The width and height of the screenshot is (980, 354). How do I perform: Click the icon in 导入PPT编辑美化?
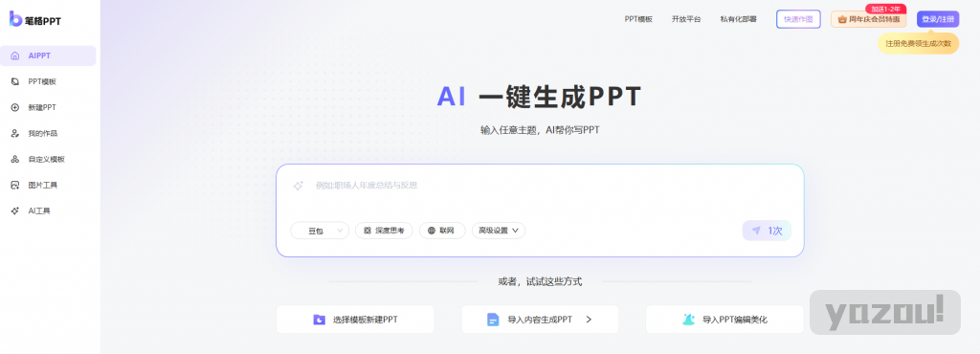tap(689, 320)
